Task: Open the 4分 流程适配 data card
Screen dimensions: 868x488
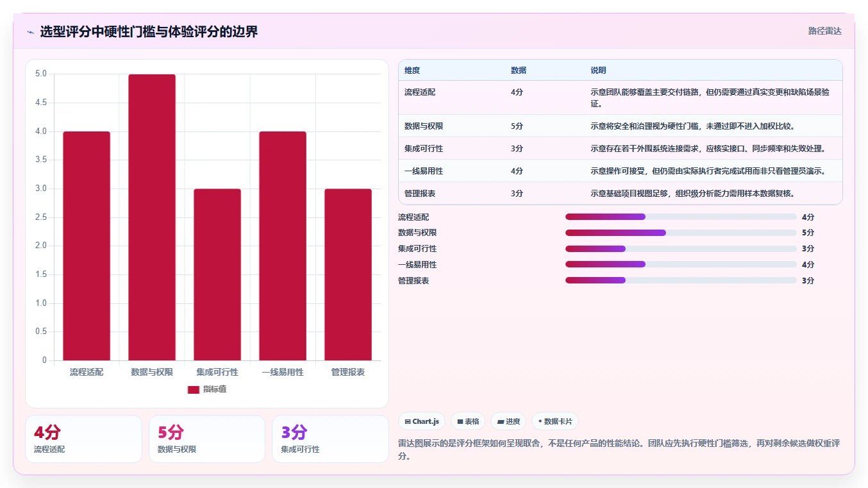Action: coord(83,439)
